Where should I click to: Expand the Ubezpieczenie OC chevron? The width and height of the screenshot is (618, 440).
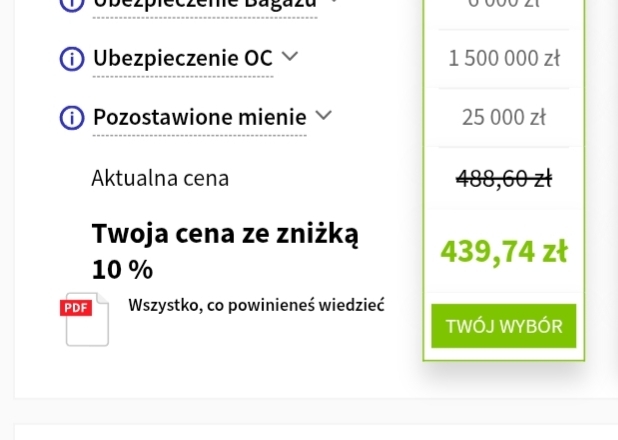(290, 57)
